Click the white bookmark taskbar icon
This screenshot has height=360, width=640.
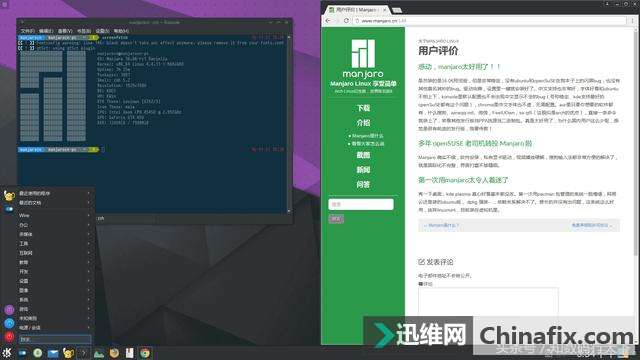pyautogui.click(x=129, y=353)
